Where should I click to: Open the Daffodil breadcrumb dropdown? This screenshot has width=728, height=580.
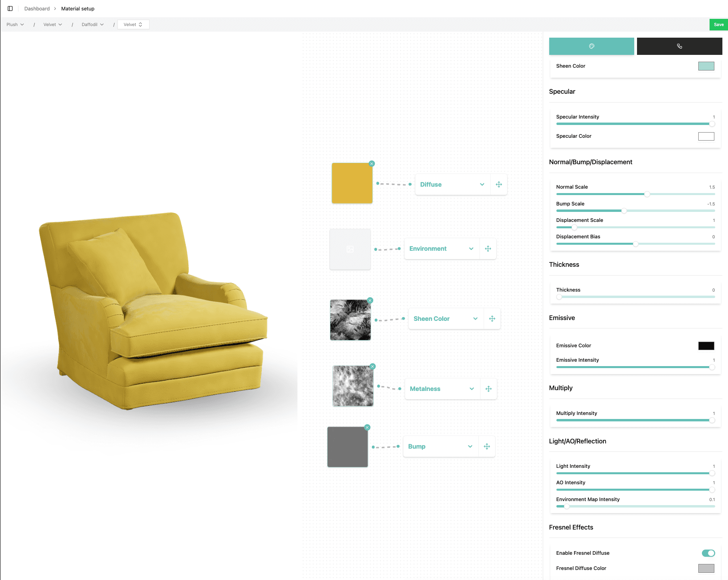pos(93,25)
